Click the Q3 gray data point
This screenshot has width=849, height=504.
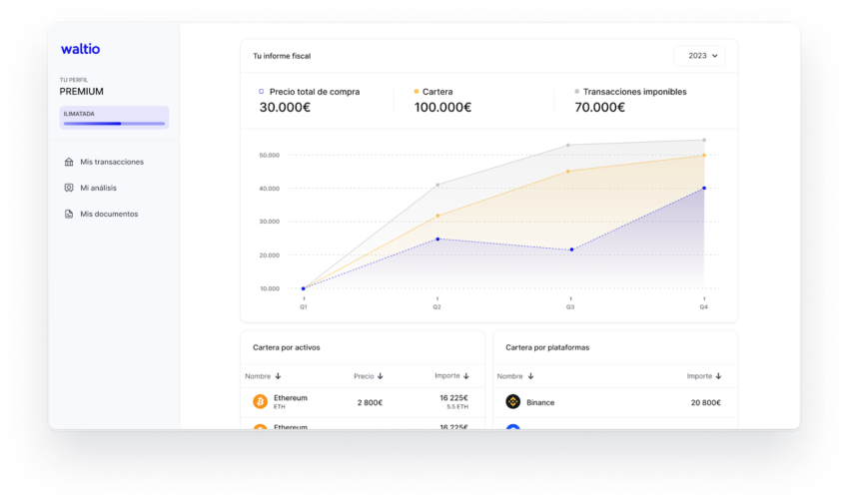coord(568,145)
